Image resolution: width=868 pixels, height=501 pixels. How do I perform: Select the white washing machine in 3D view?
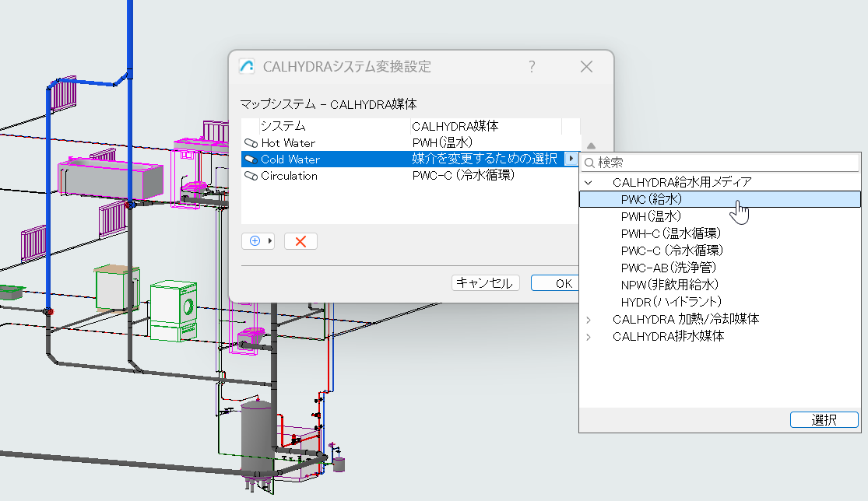pyautogui.click(x=174, y=310)
